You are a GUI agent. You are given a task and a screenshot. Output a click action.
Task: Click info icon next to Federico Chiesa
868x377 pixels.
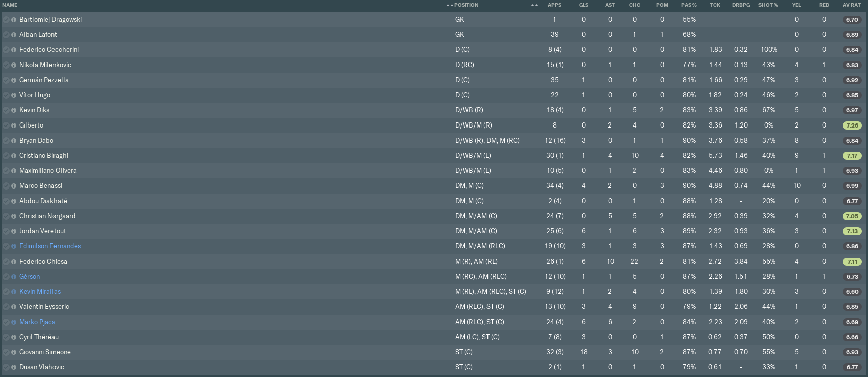[x=14, y=262]
